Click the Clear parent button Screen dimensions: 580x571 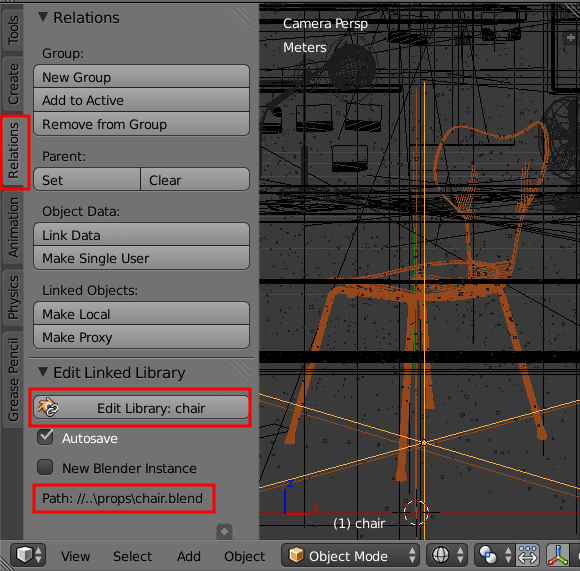(x=195, y=180)
